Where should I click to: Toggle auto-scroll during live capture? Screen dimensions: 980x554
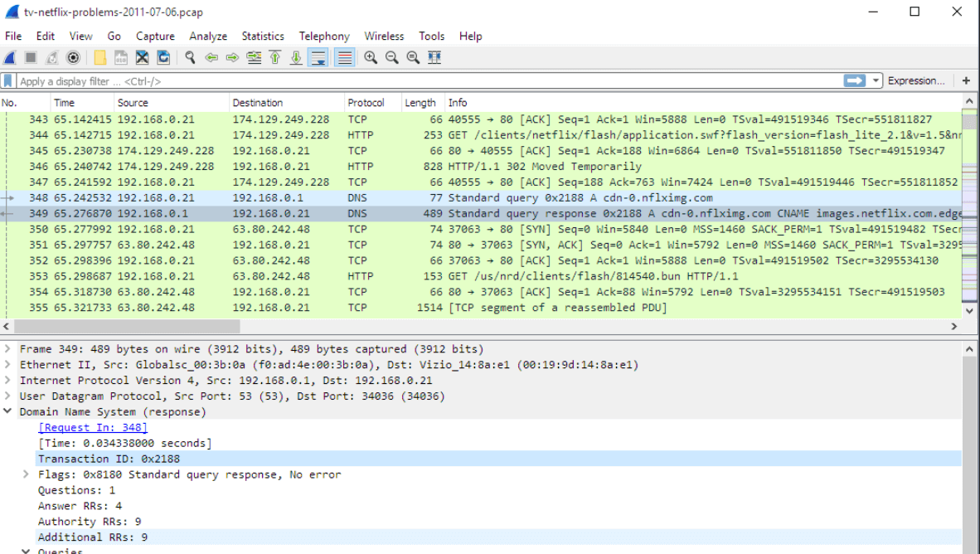[x=318, y=58]
